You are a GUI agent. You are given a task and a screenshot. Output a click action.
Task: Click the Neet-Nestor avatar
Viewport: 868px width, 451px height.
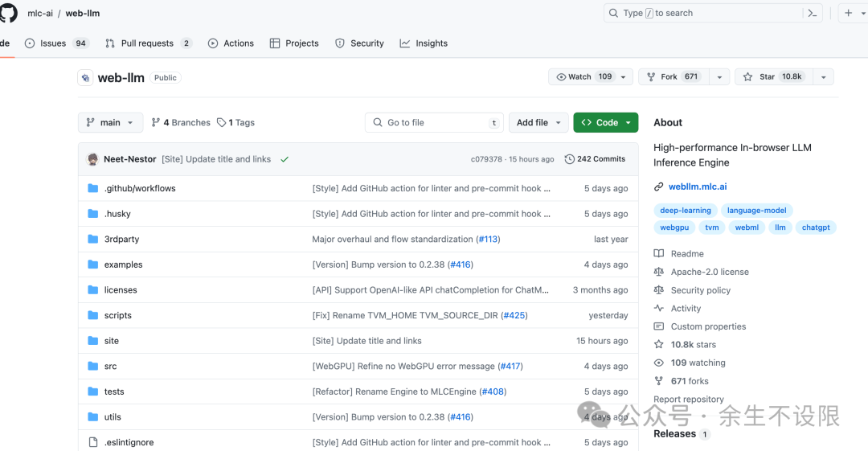point(93,159)
